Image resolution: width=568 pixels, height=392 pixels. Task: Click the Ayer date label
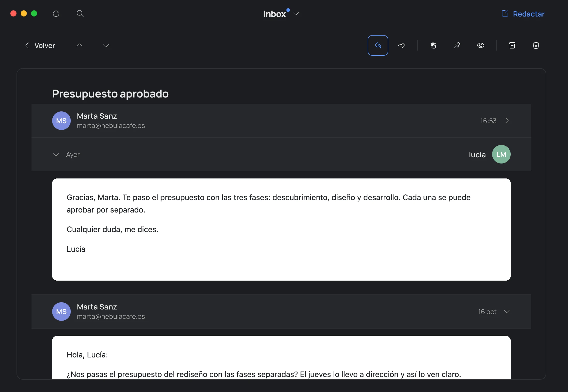pos(73,154)
